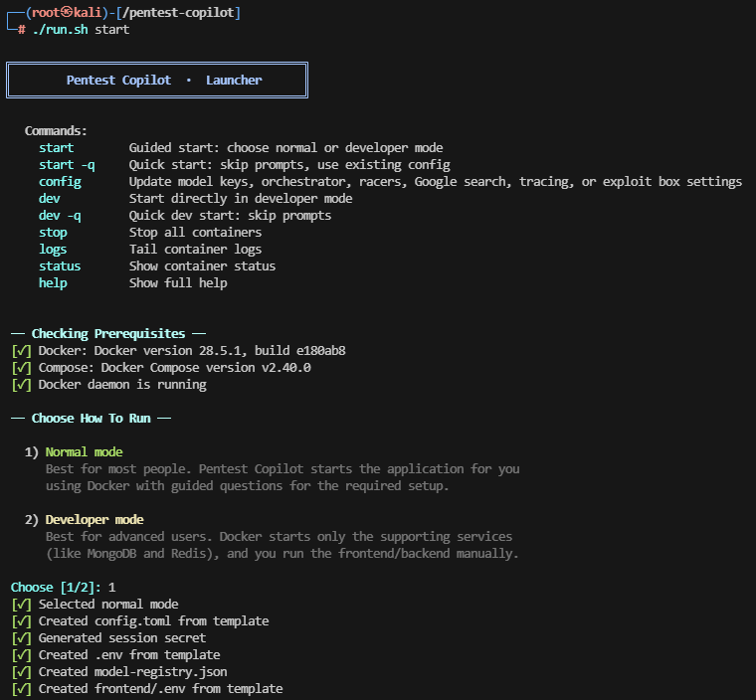Click the 'Checking Prerequisites' section header
Screen dimensions: 756x700
pos(108,334)
